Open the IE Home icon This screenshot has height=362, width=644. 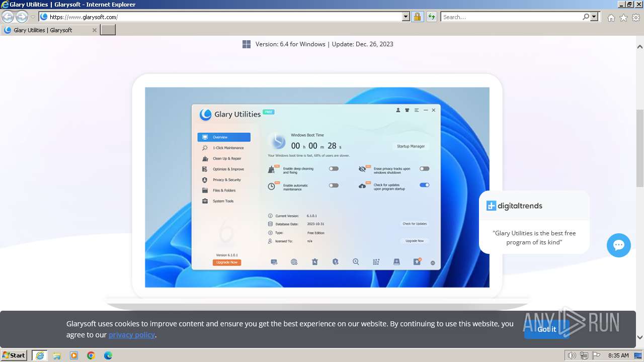coord(611,18)
